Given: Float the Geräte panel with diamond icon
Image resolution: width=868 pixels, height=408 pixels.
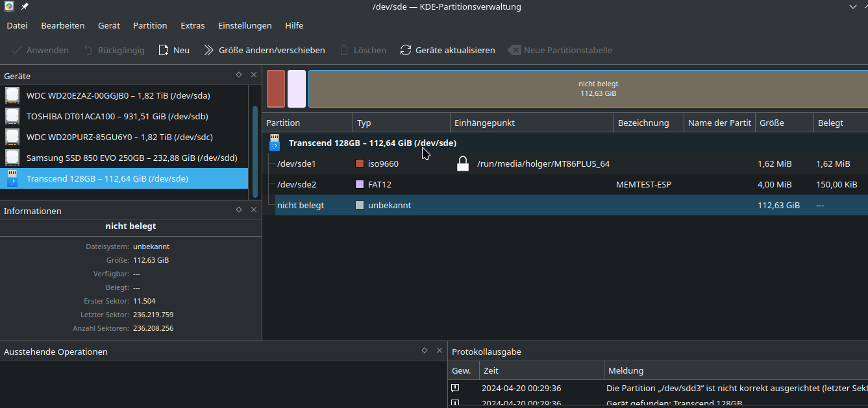Looking at the screenshot, I should click(x=239, y=75).
